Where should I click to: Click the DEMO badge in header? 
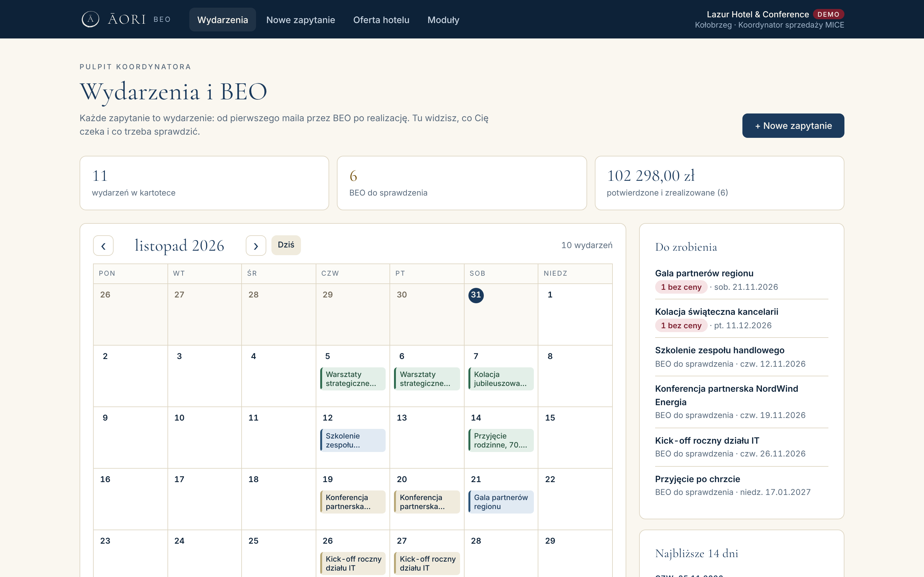tap(828, 14)
